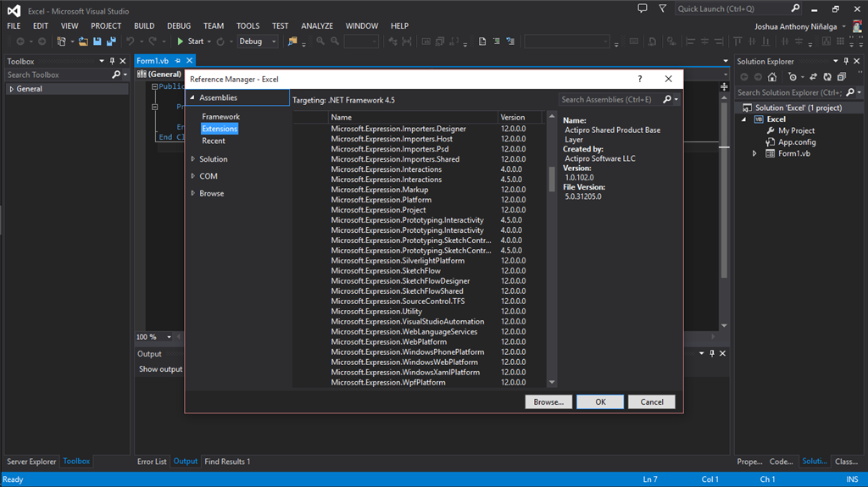Image resolution: width=868 pixels, height=487 pixels.
Task: Click the Quick Launch input field
Action: click(x=733, y=8)
